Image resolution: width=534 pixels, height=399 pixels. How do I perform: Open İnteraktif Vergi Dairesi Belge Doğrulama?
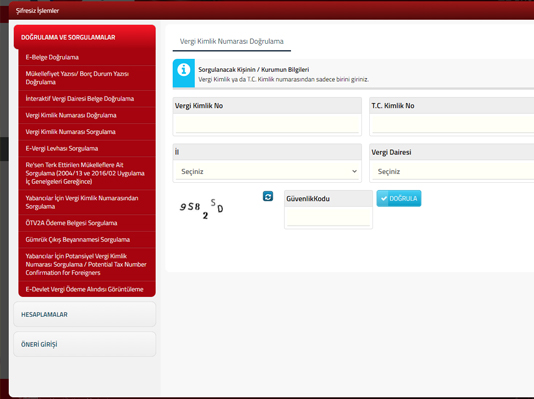coord(87,99)
